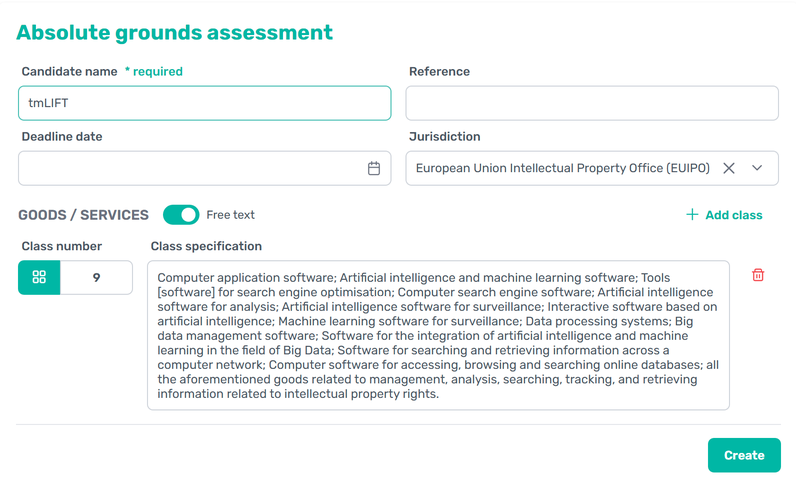Expand the Jurisdiction dropdown chevron
796x488 pixels.
[x=757, y=168]
